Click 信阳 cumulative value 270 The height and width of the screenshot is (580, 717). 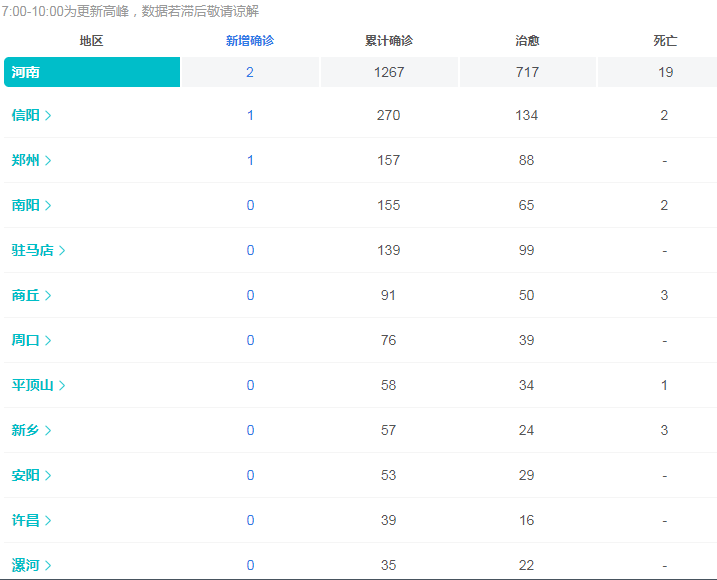(x=389, y=115)
